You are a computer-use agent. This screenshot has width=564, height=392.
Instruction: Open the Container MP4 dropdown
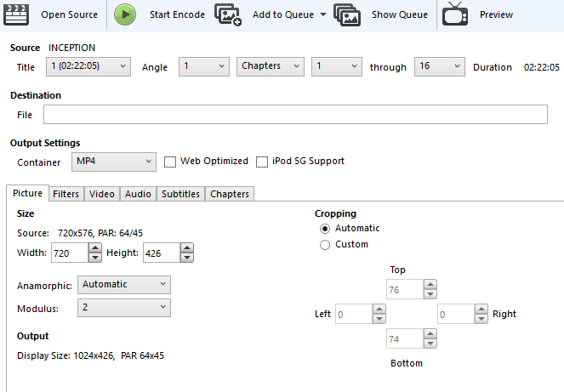click(112, 162)
